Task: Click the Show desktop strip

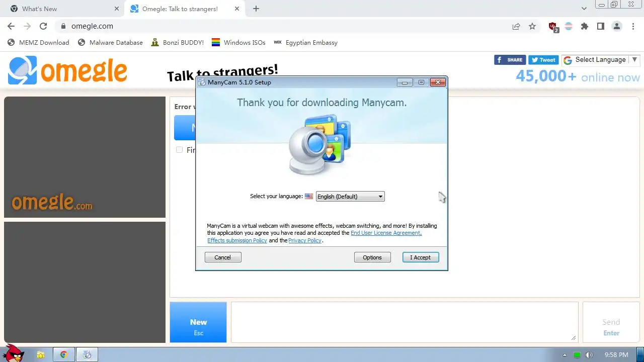Action: (x=640, y=355)
